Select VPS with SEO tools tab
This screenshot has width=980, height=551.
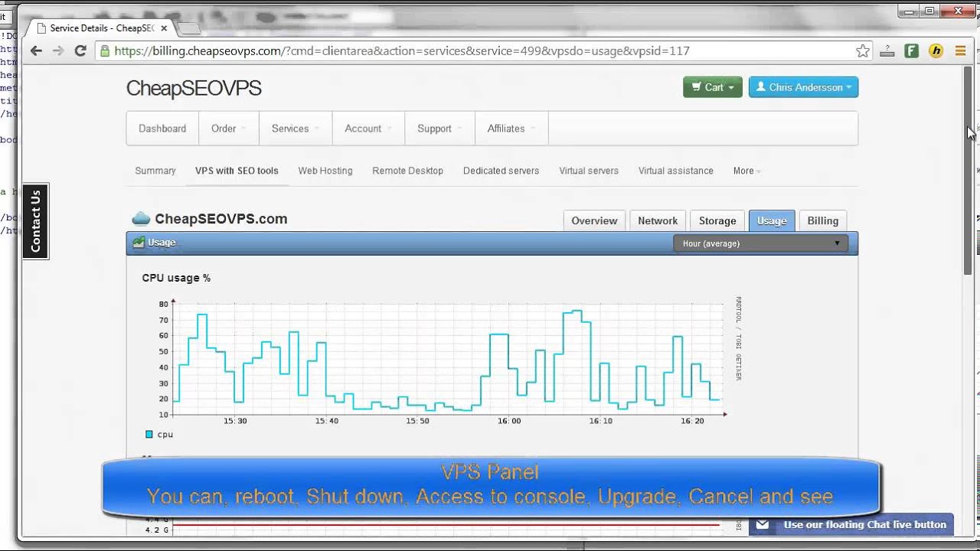(237, 171)
